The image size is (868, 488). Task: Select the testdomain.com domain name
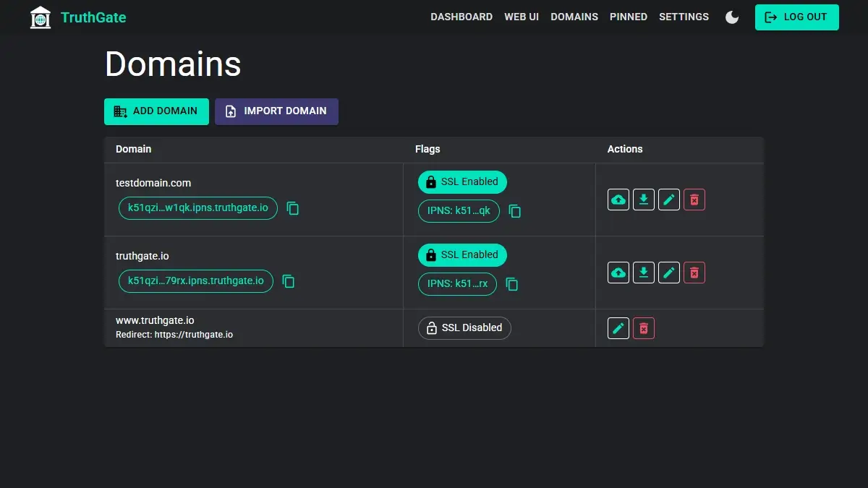[153, 183]
